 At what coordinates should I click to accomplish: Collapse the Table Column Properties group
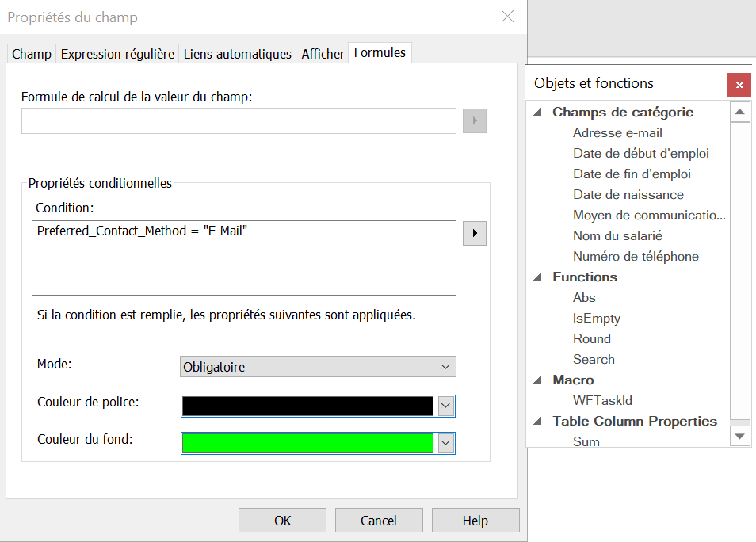[539, 422]
